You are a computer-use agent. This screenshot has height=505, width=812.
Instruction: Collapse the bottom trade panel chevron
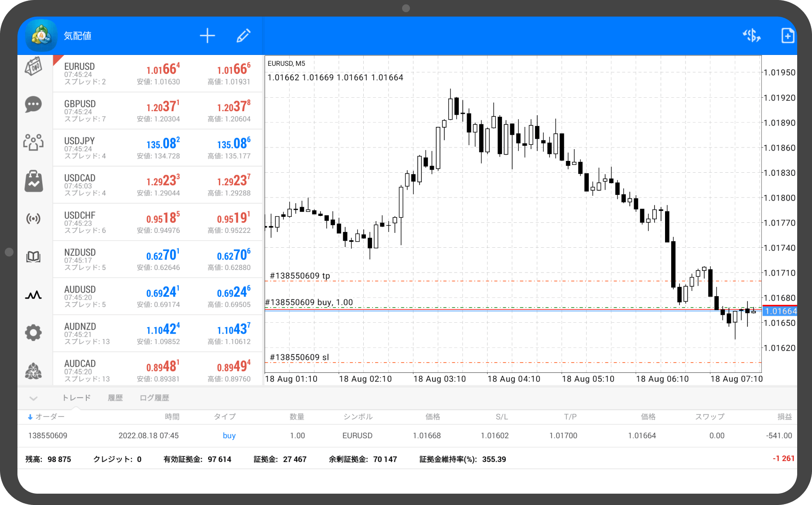coord(33,398)
